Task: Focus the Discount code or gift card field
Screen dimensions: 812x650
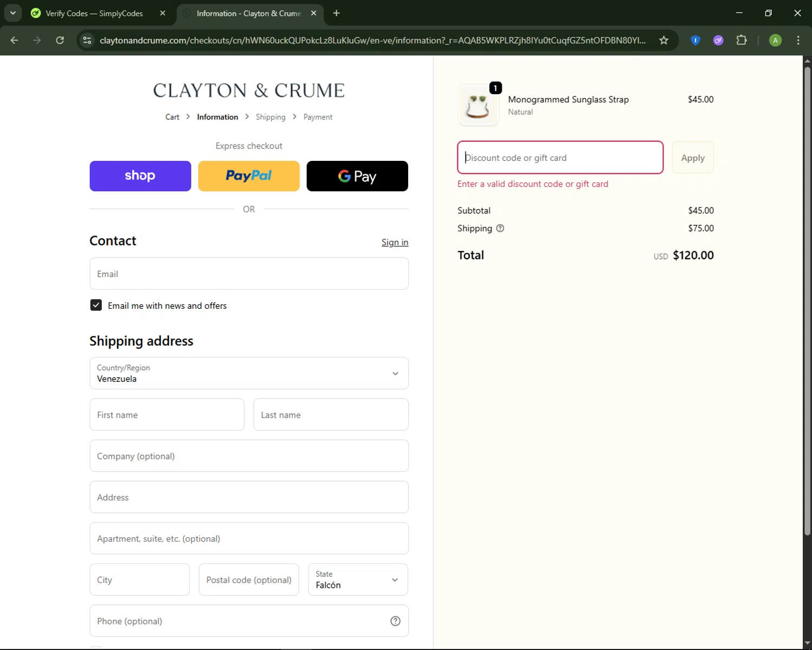Action: (x=560, y=158)
